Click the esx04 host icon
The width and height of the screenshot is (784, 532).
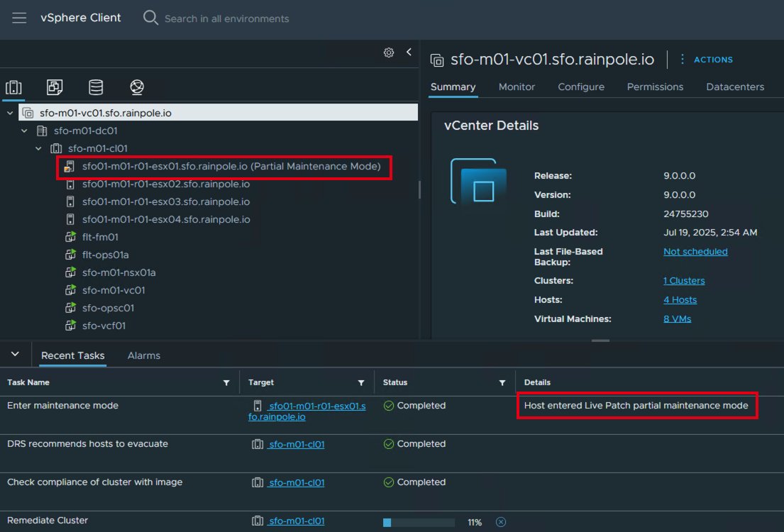click(70, 219)
